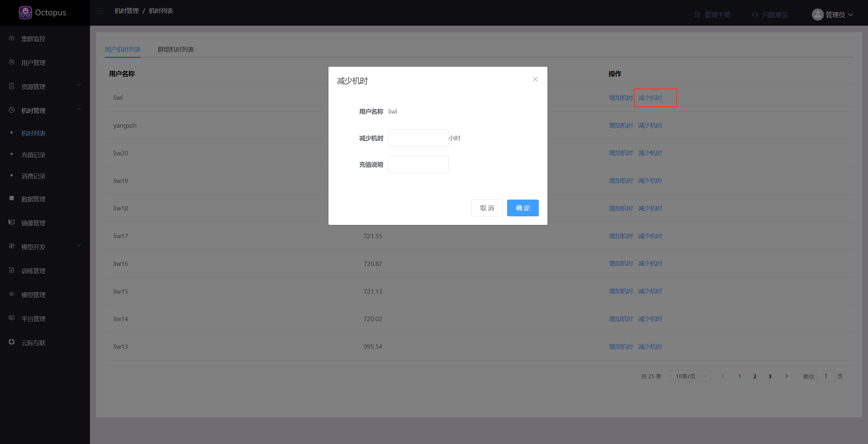Click the 平台管理 monitor icon
Screen dimensions: 868x444
[12, 318]
